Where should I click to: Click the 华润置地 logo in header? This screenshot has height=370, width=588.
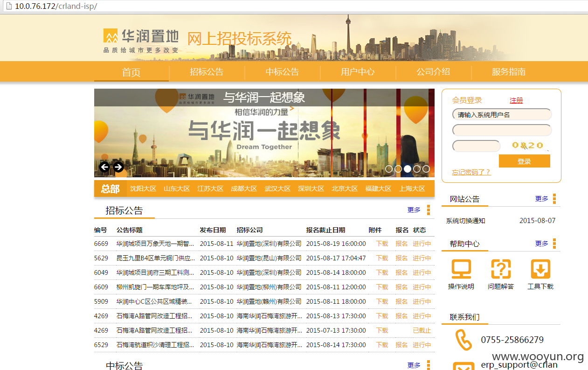[x=141, y=41]
